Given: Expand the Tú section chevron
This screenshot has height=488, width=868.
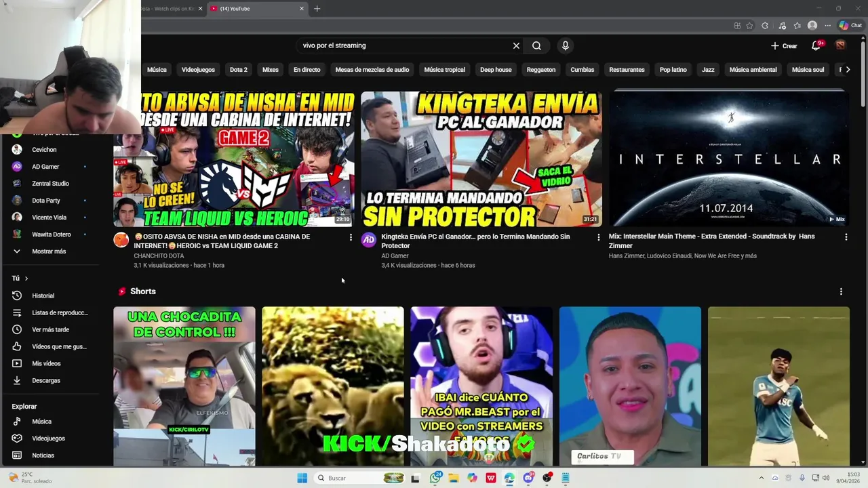Looking at the screenshot, I should coord(26,279).
